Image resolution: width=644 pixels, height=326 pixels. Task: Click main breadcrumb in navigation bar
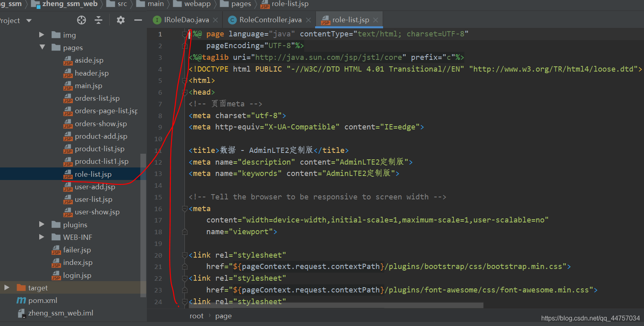[x=150, y=4]
